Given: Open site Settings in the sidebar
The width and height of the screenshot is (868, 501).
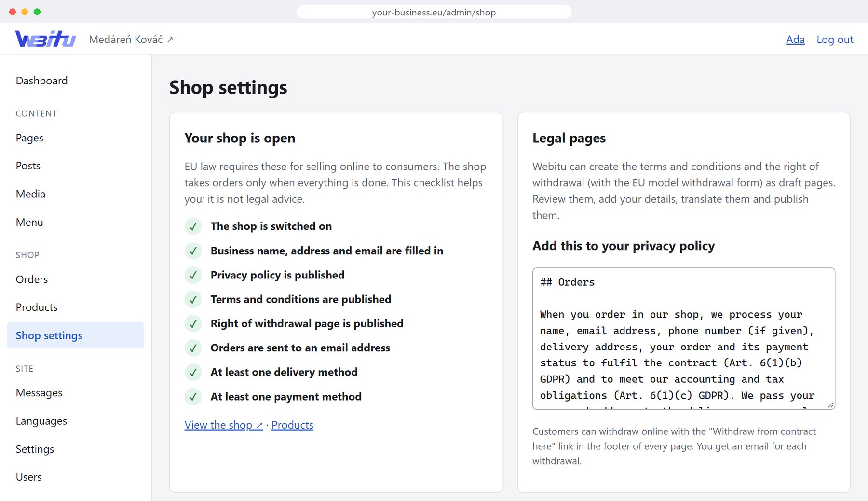Looking at the screenshot, I should [75, 449].
